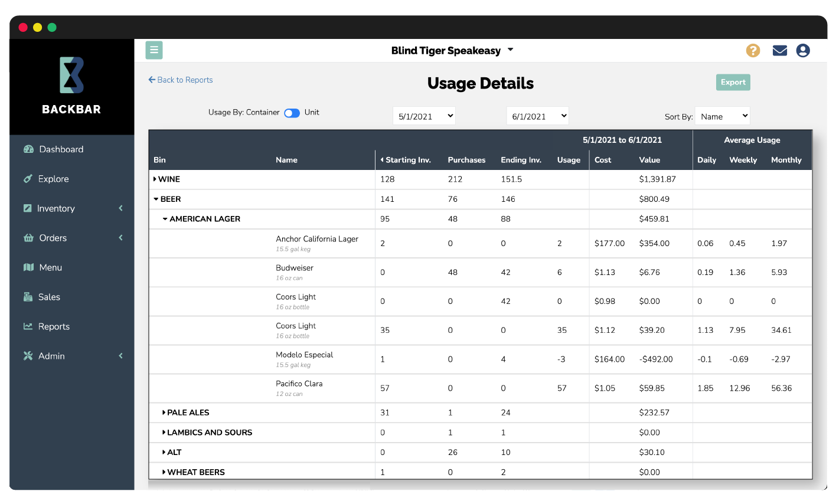
Task: Collapse the BEER bin row
Action: point(156,199)
